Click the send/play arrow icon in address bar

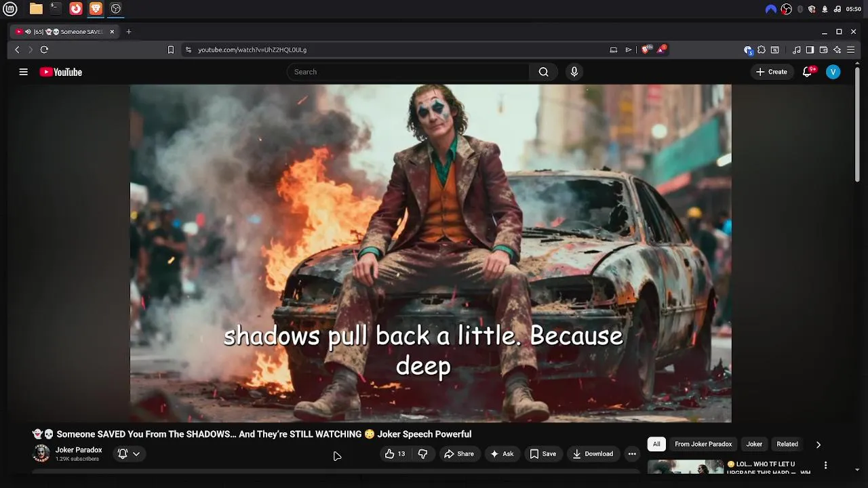click(629, 49)
